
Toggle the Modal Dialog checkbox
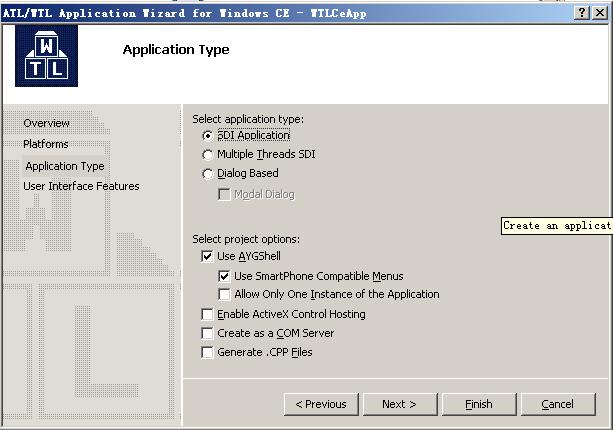[x=224, y=194]
